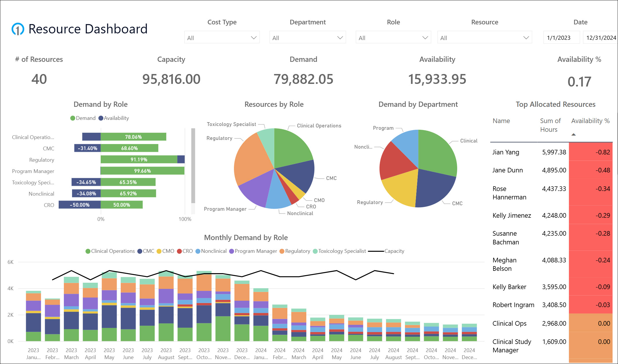
Task: Click the CRO -50.00% availability bar
Action: point(80,205)
